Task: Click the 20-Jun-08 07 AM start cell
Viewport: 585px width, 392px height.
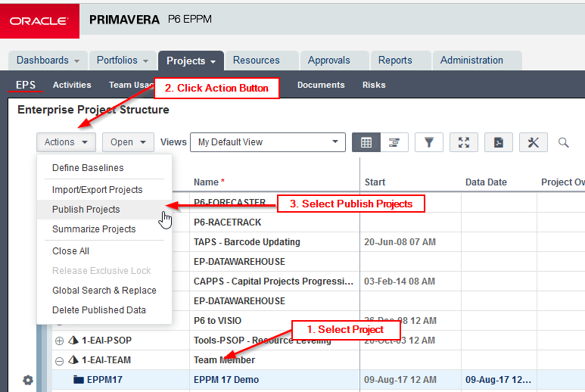Action: click(x=410, y=242)
